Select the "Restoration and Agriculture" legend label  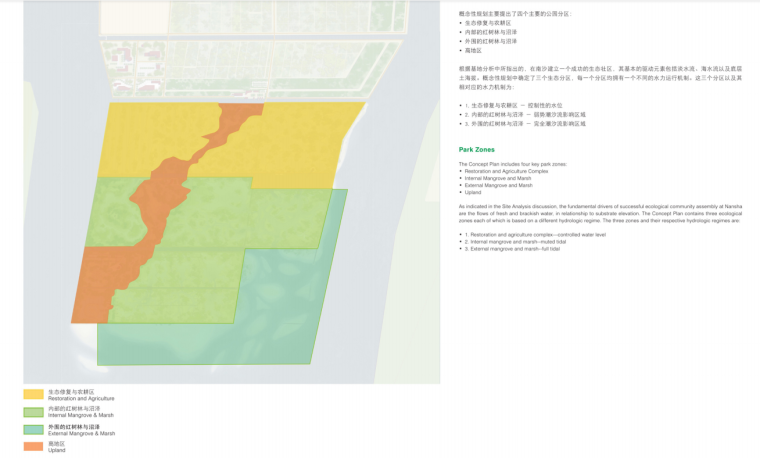81,399
